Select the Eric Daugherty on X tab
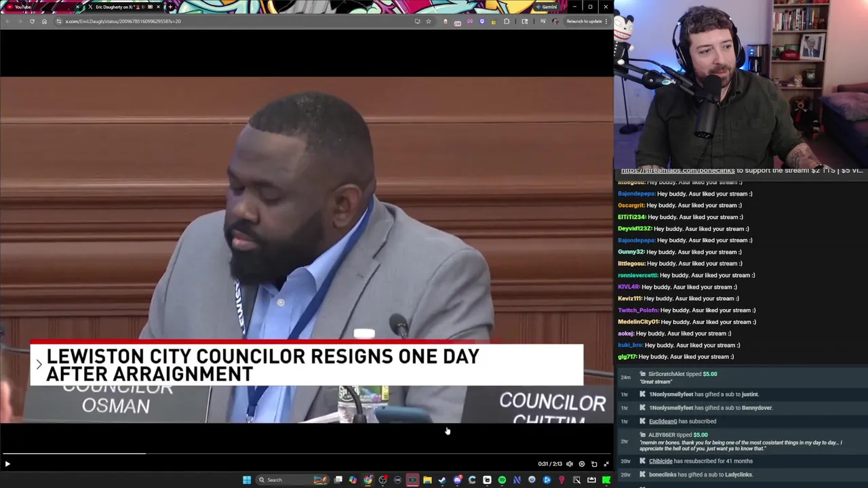This screenshot has width=868, height=488. pyautogui.click(x=124, y=7)
